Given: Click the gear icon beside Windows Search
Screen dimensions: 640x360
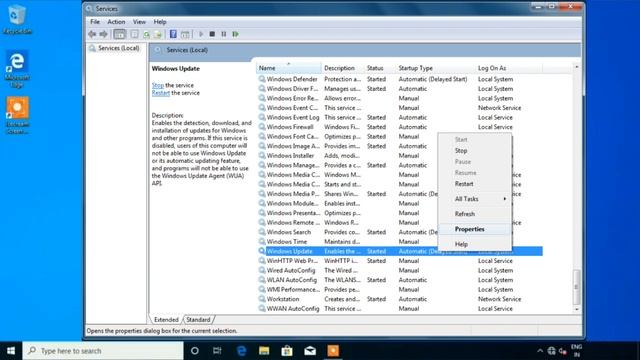Looking at the screenshot, I should click(262, 232).
